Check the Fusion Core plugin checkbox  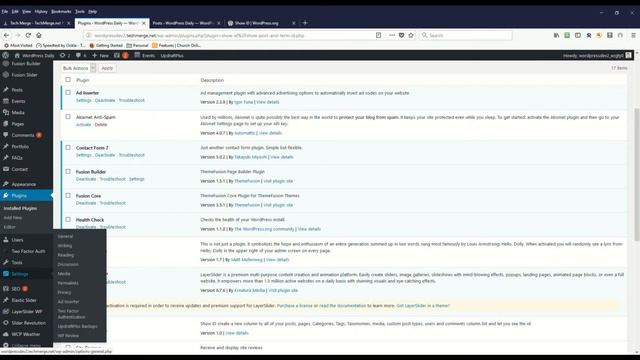[68, 196]
